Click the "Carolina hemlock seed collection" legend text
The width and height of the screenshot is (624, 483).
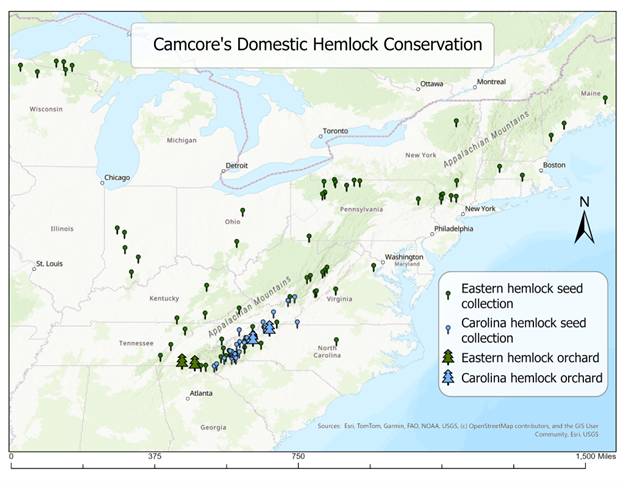523,330
